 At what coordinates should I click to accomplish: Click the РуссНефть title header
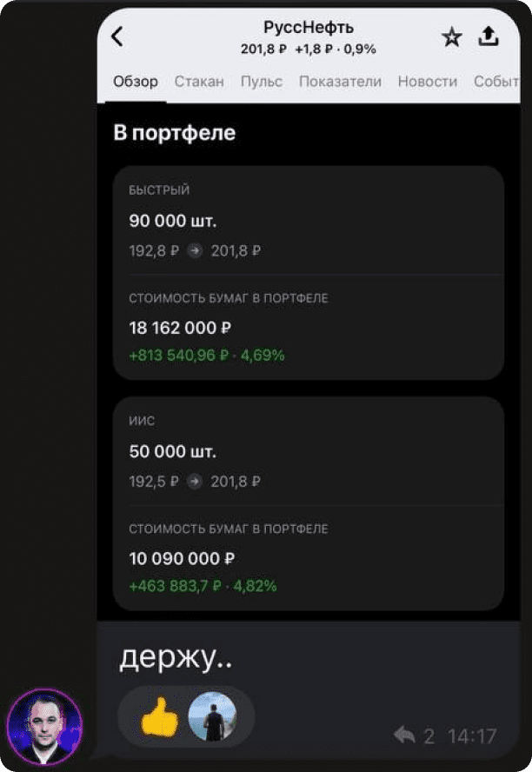coord(309,28)
